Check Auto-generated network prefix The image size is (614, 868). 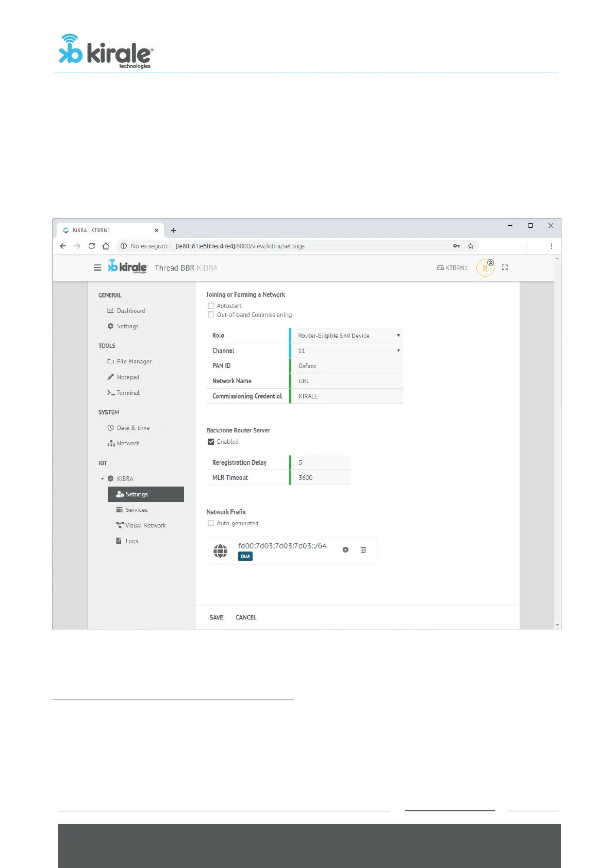(211, 523)
